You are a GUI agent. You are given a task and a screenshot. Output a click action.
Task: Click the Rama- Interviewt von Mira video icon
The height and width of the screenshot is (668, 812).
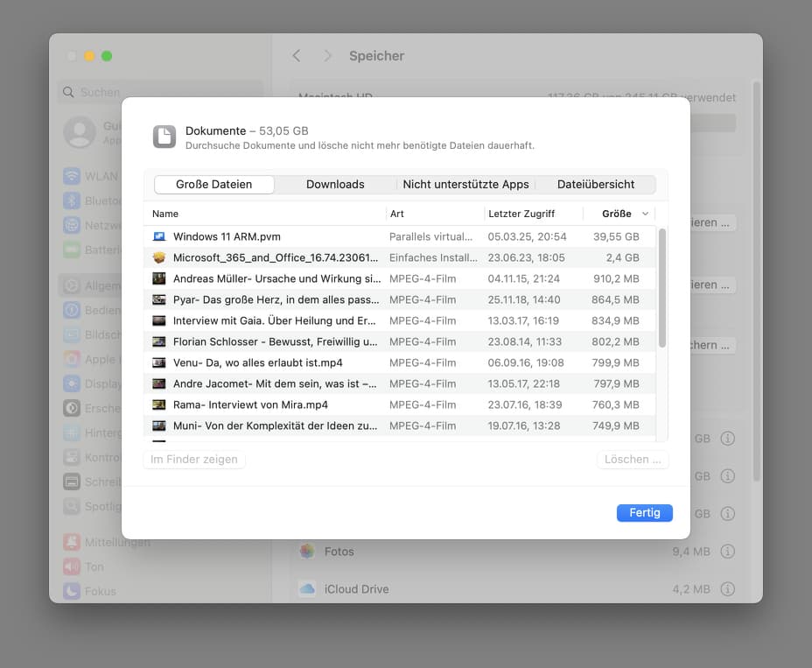coord(159,404)
